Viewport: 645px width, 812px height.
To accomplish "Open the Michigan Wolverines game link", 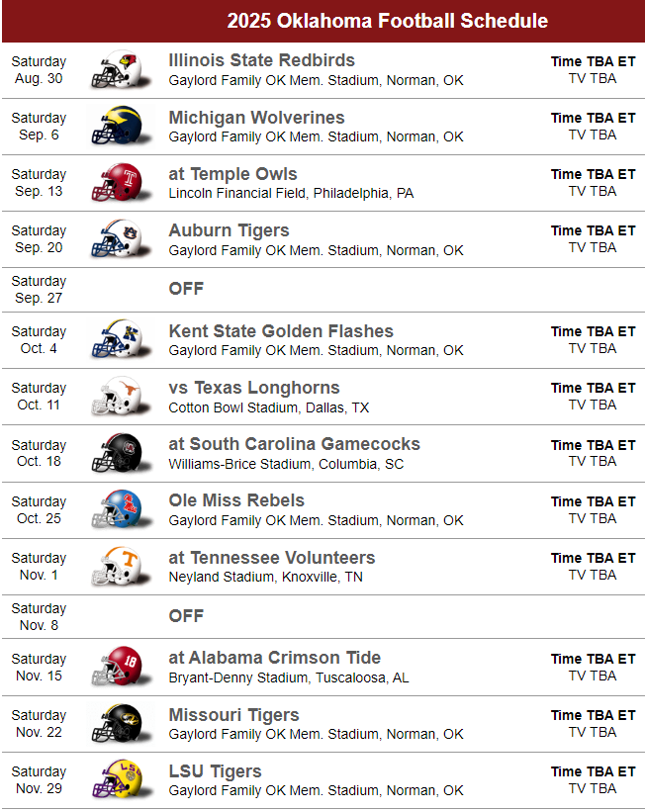I will (256, 118).
